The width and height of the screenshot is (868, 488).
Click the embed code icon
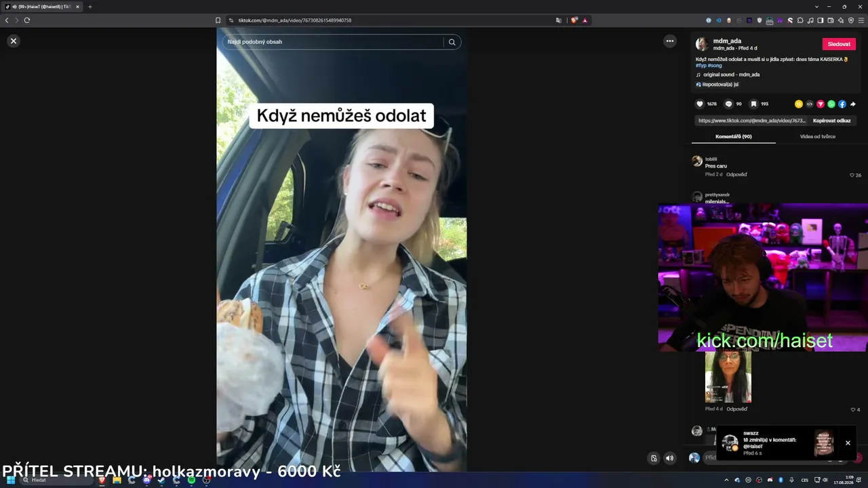(810, 104)
